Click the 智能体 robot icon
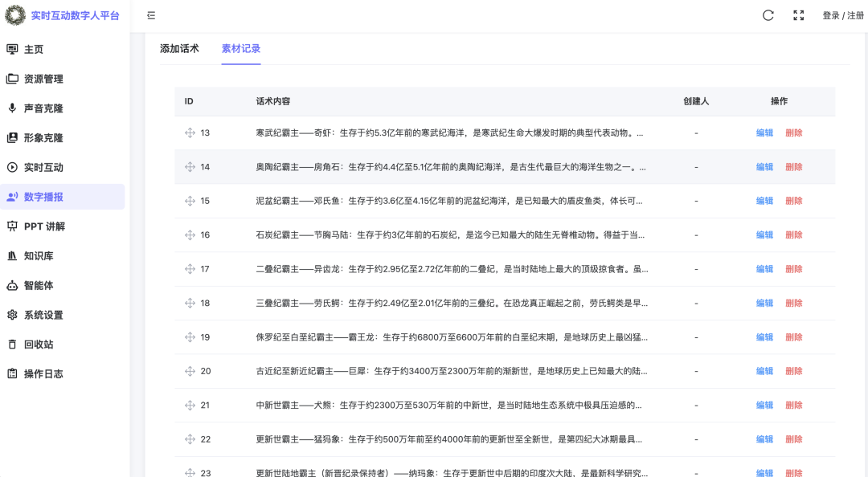The height and width of the screenshot is (477, 868). pos(12,285)
